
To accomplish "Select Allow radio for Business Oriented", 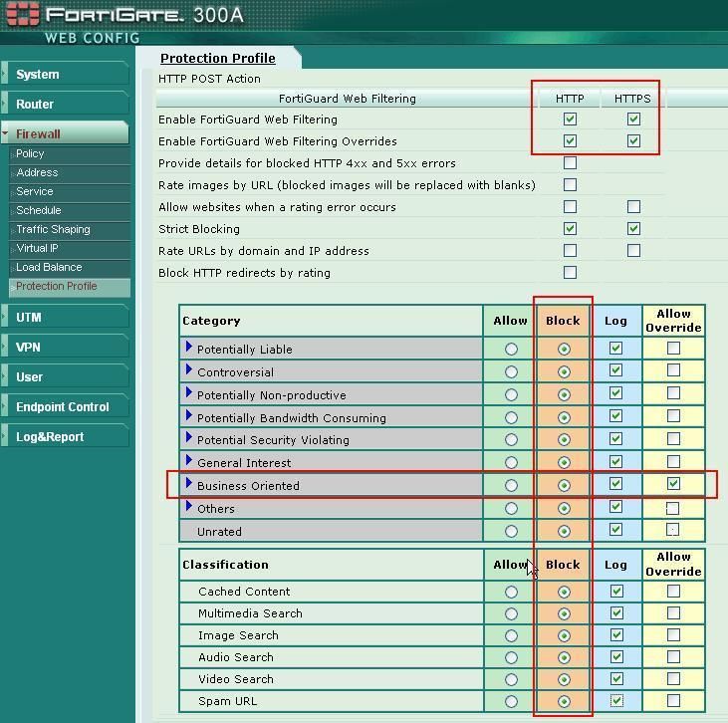I will 511,485.
